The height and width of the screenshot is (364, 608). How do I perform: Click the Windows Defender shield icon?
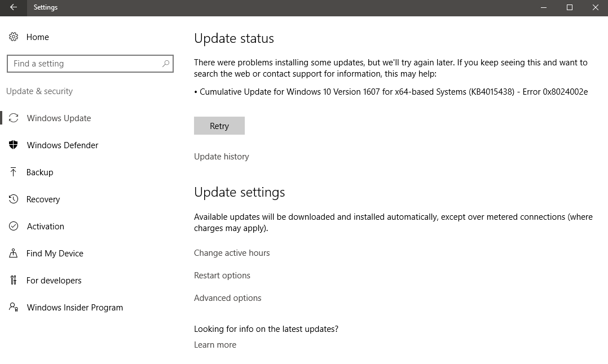point(14,145)
